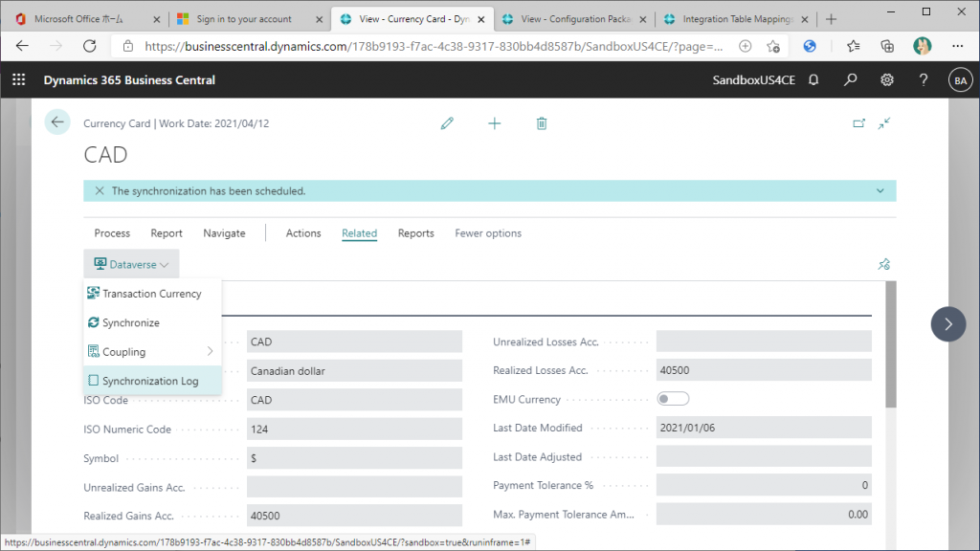
Task: Click the Last Date Modified field
Action: pyautogui.click(x=764, y=428)
